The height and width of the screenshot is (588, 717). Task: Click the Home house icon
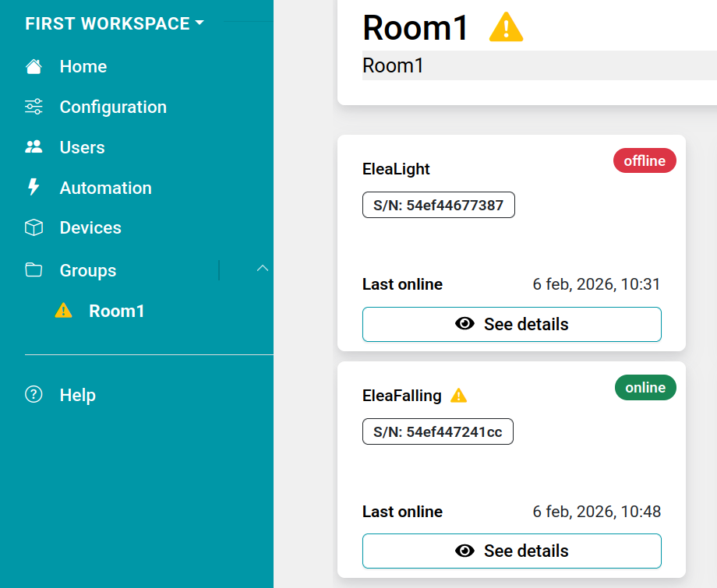34,67
